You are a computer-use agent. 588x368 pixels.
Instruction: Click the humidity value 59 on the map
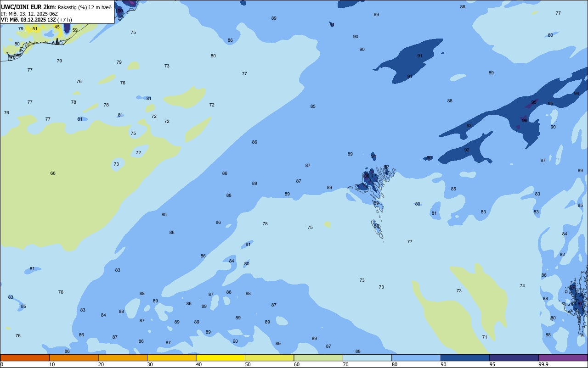coord(75,30)
